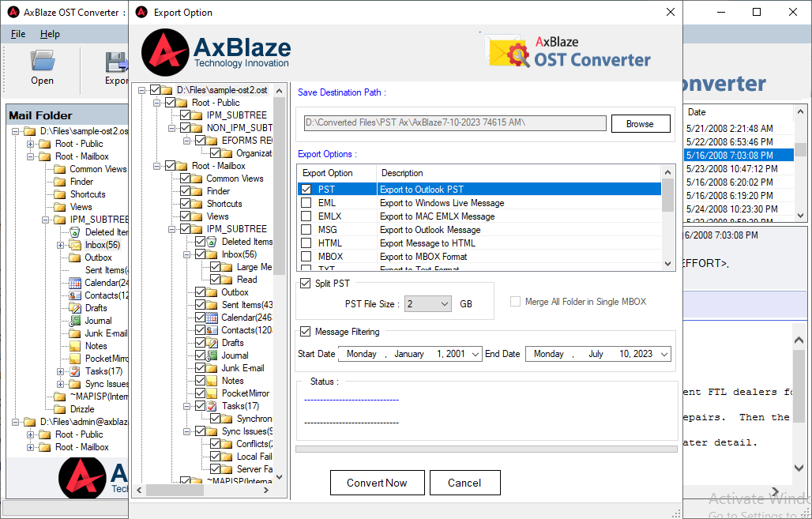812x519 pixels.
Task: Open the Start Date picker dropdown
Action: 476,354
